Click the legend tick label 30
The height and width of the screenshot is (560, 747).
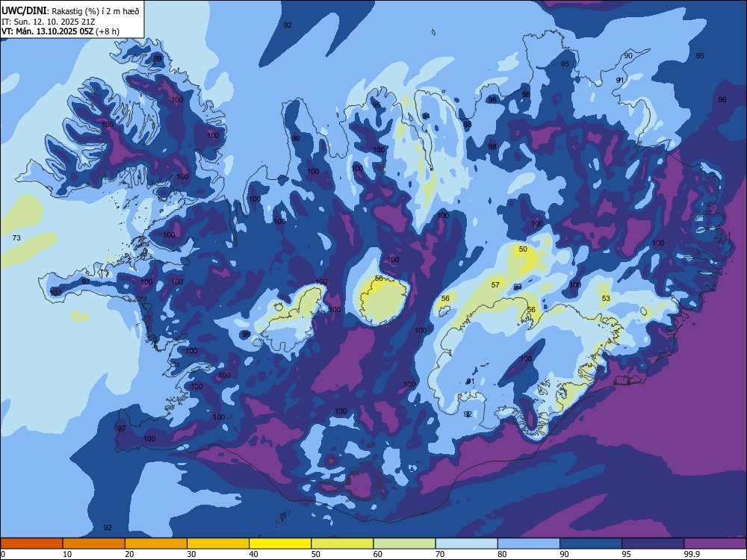(191, 554)
